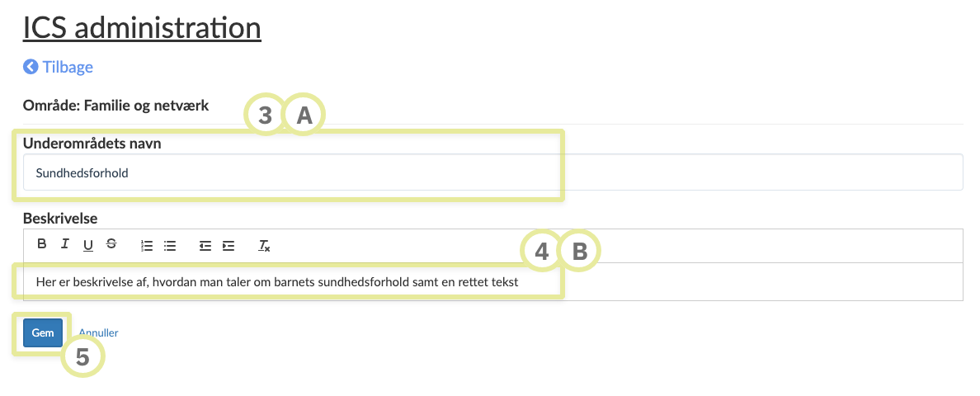Viewport: 980px width, 396px height.
Task: Focus the Underområdets navn text field
Action: point(492,173)
